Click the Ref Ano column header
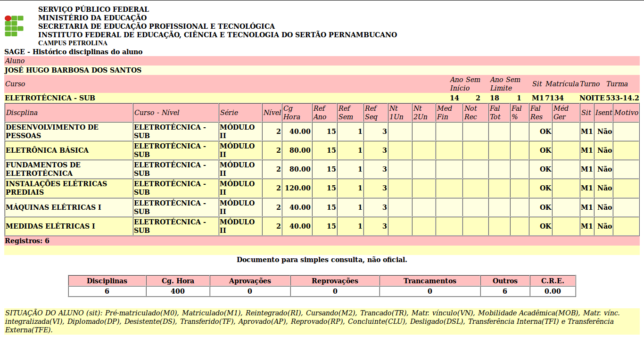The height and width of the screenshot is (362, 644). 324,113
